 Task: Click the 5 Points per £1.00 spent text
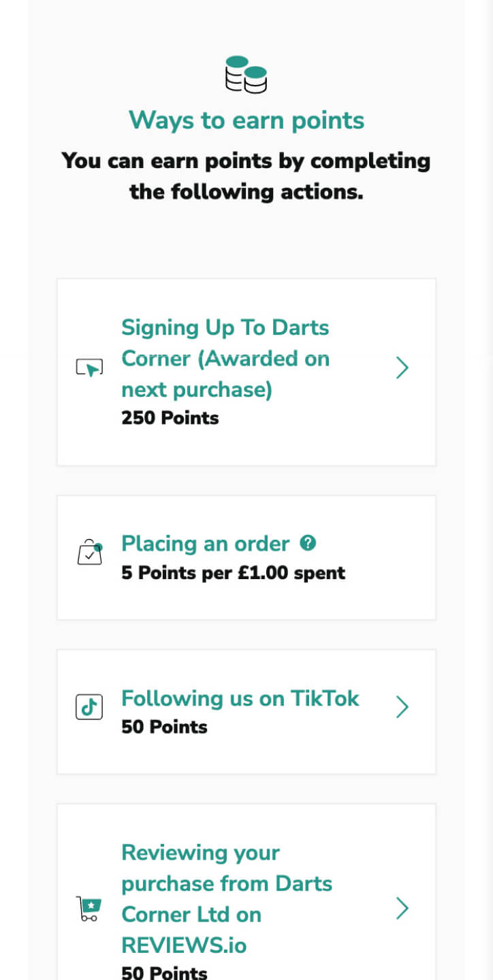tap(233, 573)
